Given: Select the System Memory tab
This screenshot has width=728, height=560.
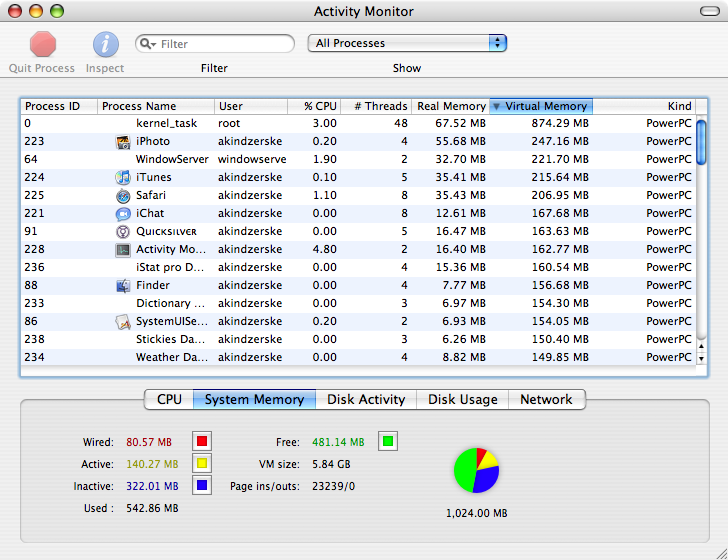Looking at the screenshot, I should point(254,399).
